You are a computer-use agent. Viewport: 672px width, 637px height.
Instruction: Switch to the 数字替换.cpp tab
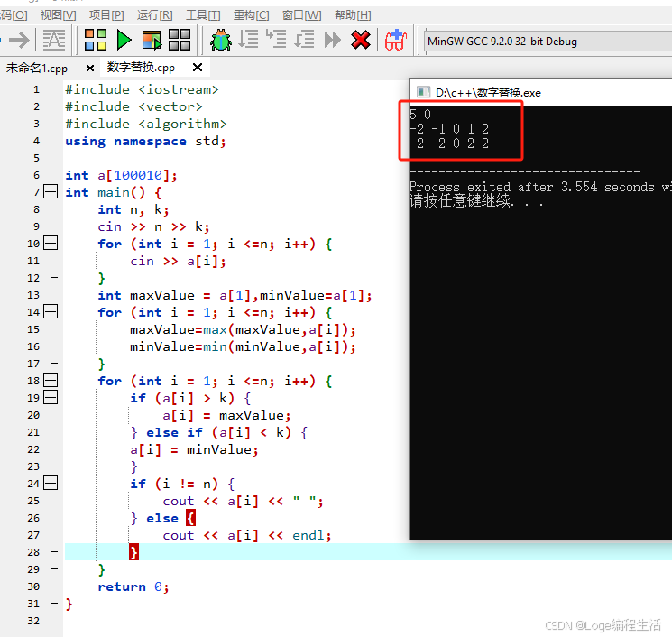click(141, 68)
